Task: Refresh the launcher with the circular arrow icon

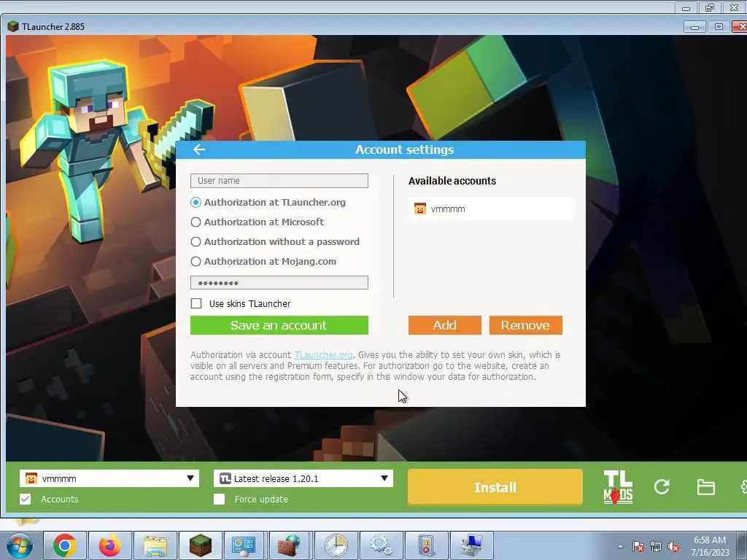Action: 662,486
